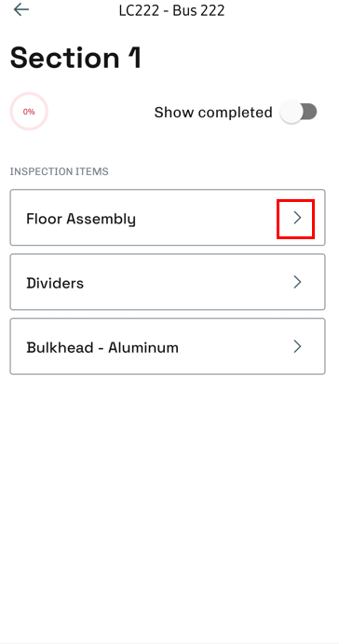Image resolution: width=339 pixels, height=644 pixels.
Task: Click the Section 1 heading
Action: click(75, 58)
